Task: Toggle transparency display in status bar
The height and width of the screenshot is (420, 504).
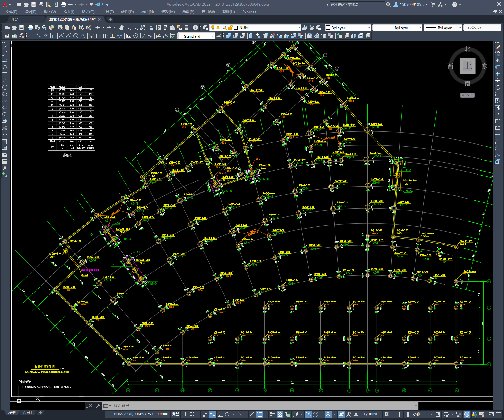Action: pyautogui.click(x=280, y=414)
